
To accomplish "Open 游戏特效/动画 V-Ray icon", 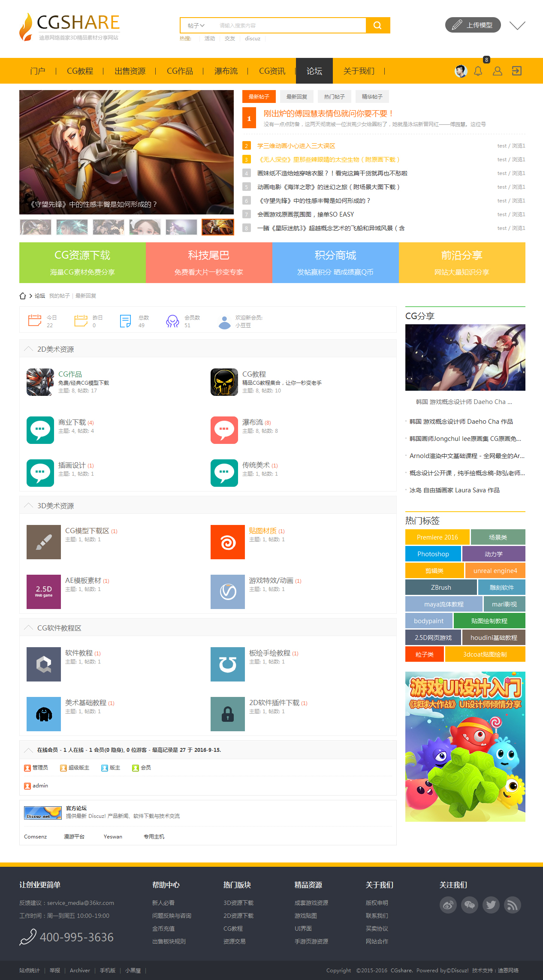I will tap(228, 592).
